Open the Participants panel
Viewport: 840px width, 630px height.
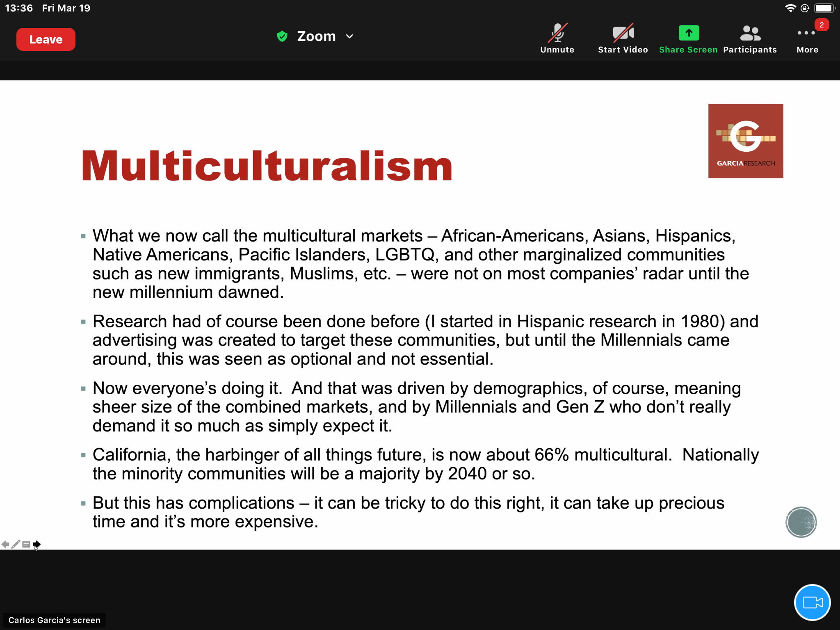click(750, 39)
